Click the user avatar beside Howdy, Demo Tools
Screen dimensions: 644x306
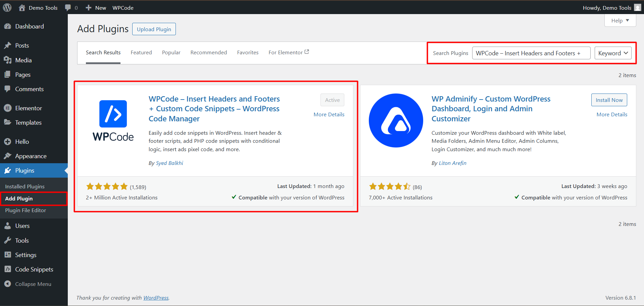pyautogui.click(x=638, y=7)
